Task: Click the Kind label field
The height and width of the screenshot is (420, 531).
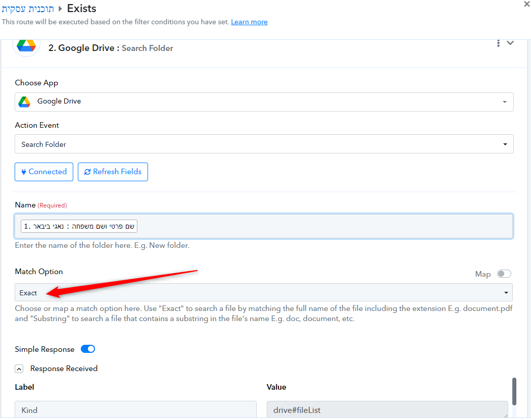Action: coord(135,410)
